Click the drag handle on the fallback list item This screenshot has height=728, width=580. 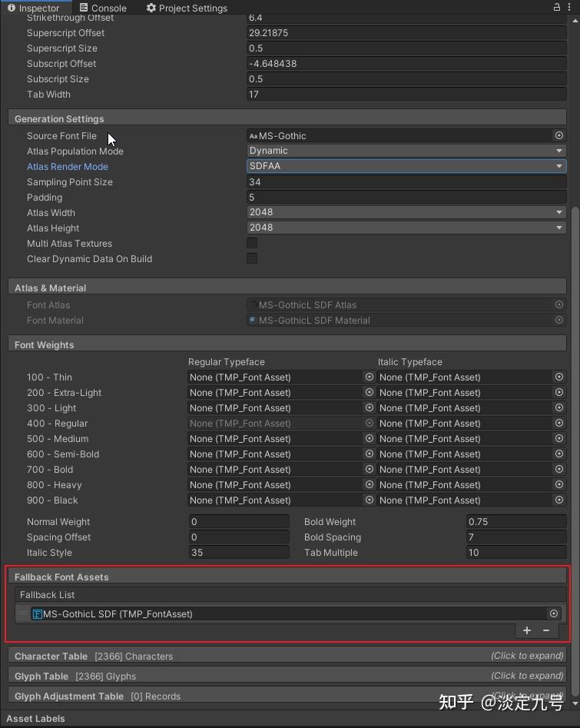[x=24, y=613]
